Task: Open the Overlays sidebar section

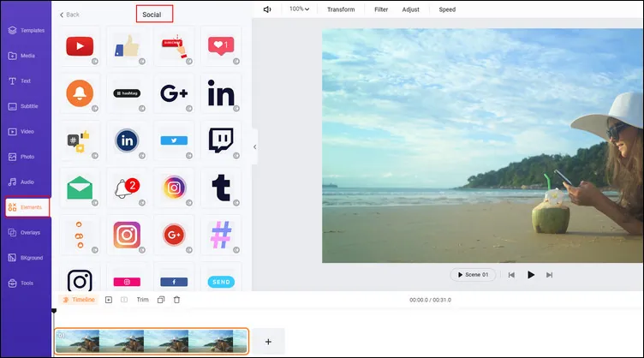Action: (26, 232)
